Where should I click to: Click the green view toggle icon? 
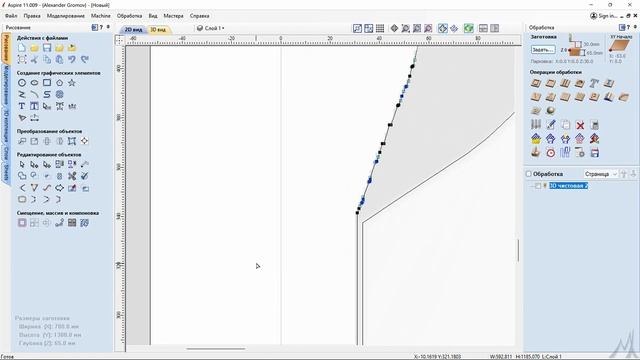469,28
